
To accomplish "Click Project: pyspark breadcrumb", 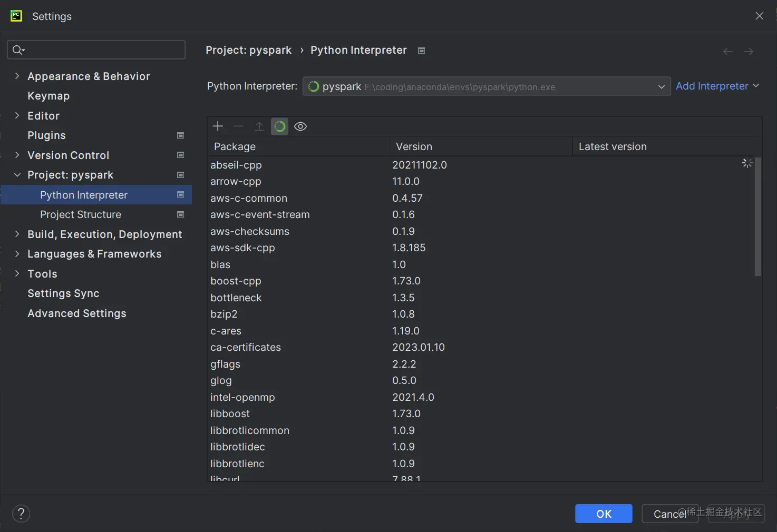I will (x=248, y=50).
